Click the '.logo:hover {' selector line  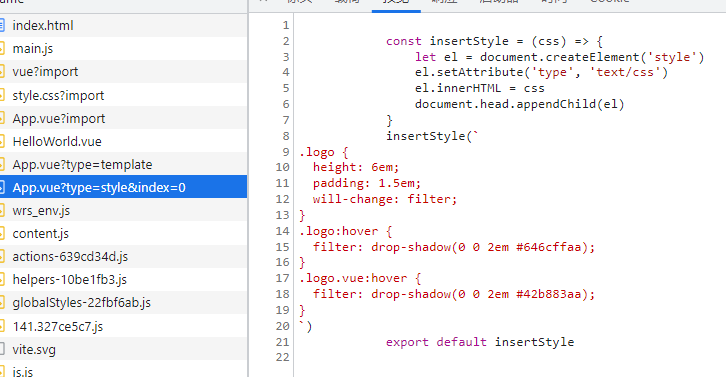point(345,231)
